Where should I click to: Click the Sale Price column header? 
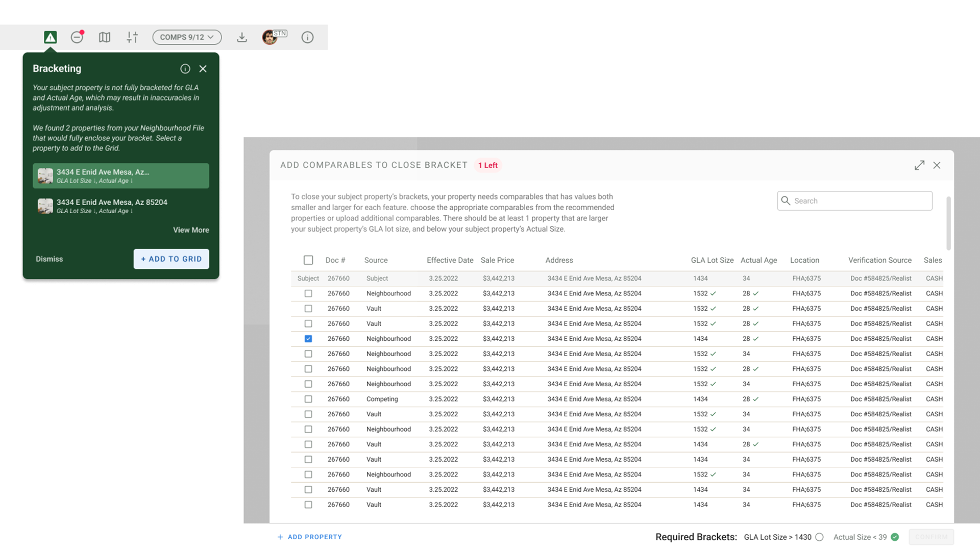tap(497, 260)
